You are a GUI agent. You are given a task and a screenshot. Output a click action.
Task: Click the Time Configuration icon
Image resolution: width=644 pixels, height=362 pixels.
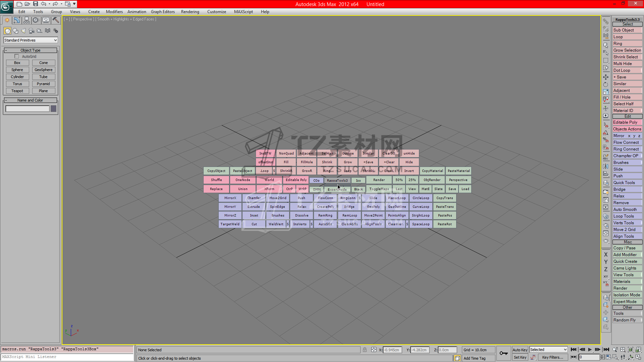pos(608,357)
